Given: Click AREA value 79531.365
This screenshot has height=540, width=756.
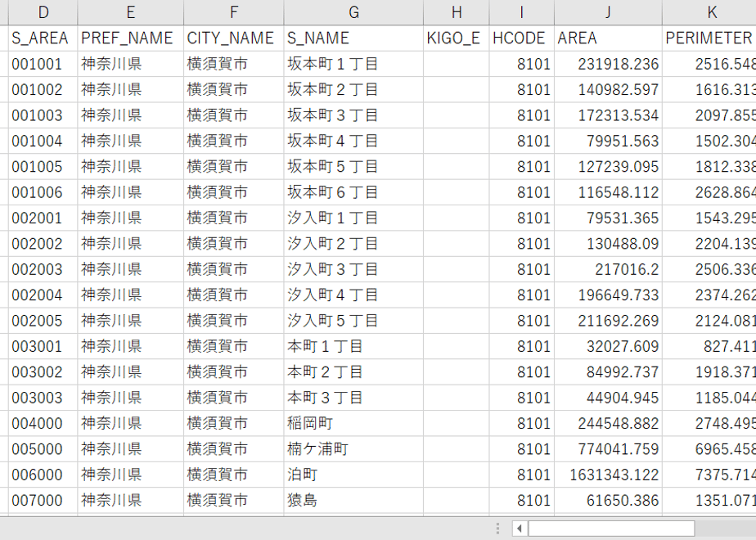Looking at the screenshot, I should pyautogui.click(x=608, y=218).
